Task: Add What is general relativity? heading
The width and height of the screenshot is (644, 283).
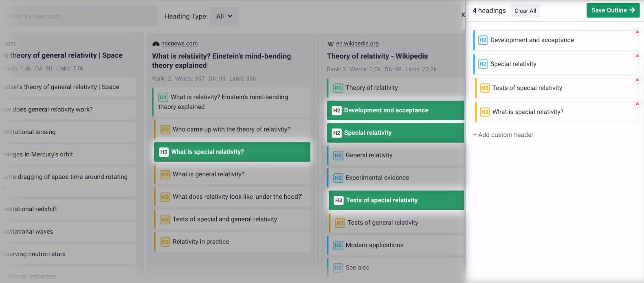Action: point(232,174)
